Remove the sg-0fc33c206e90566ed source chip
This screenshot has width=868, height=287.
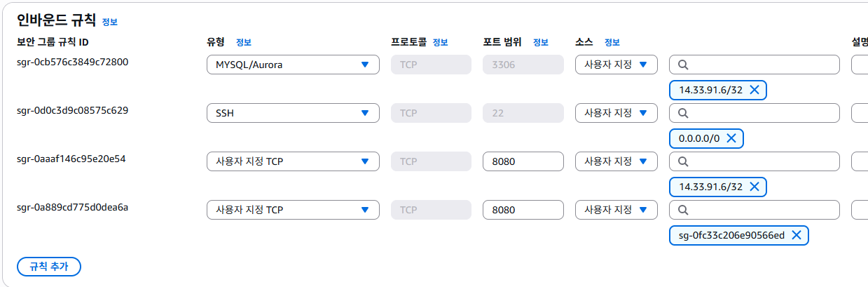click(796, 235)
